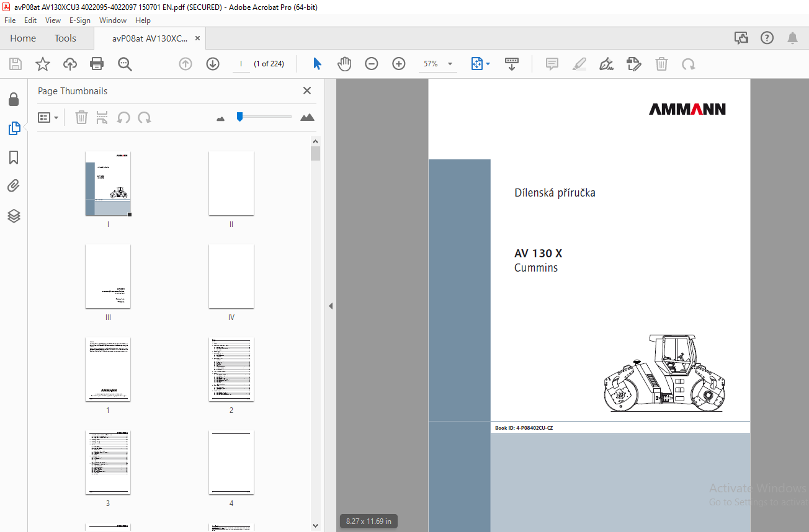The height and width of the screenshot is (532, 809).
Task: Select page I cover thumbnail
Action: [x=108, y=184]
